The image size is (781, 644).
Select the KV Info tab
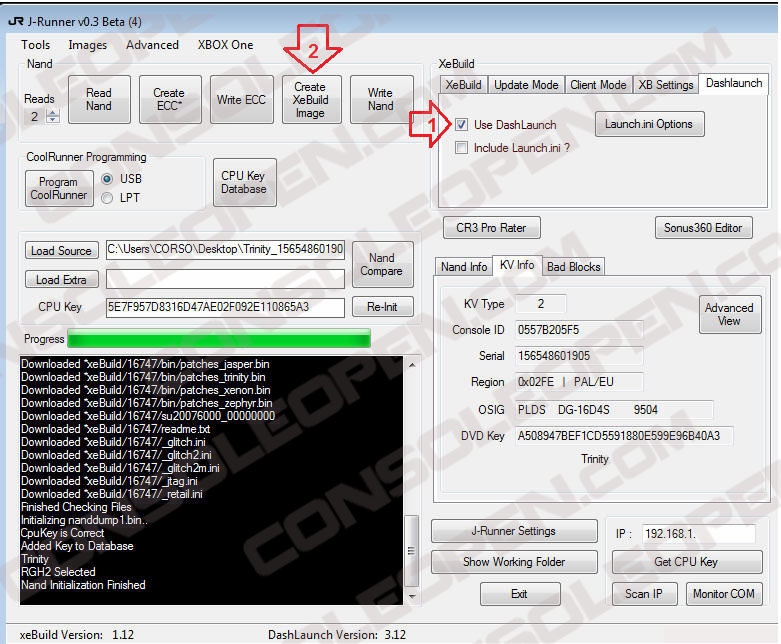(517, 265)
